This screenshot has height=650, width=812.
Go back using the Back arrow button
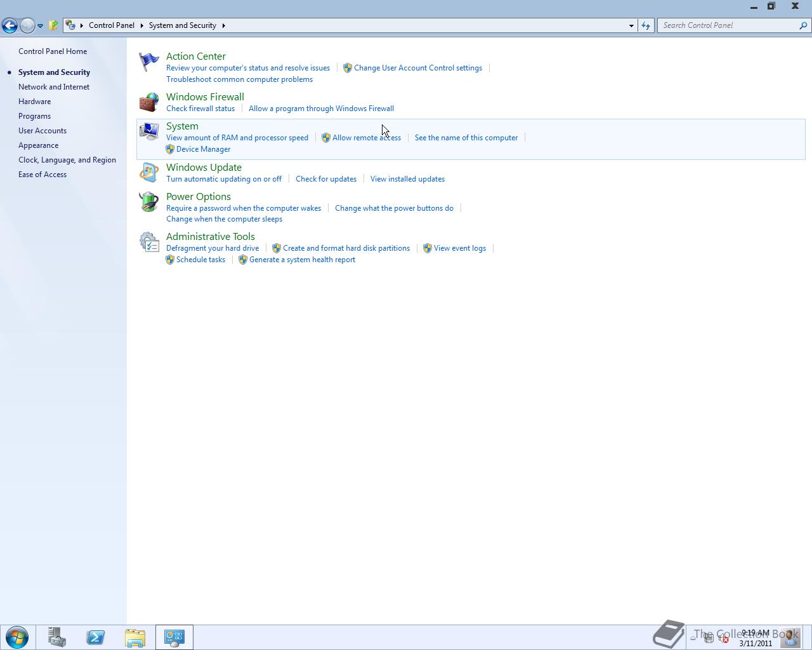pyautogui.click(x=10, y=25)
